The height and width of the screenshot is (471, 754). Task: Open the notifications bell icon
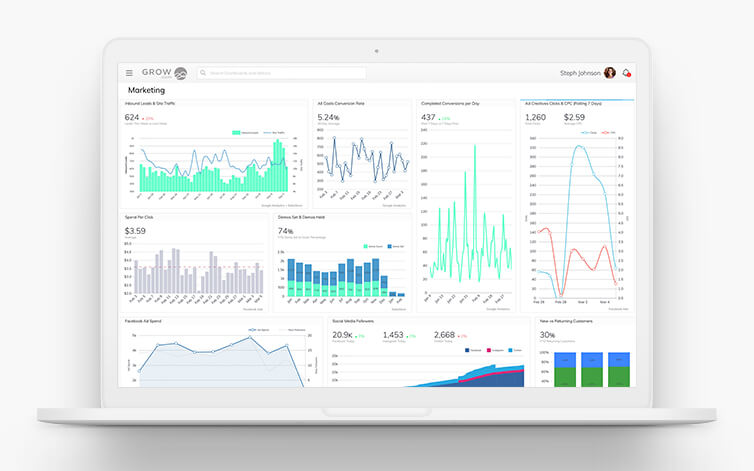click(627, 73)
